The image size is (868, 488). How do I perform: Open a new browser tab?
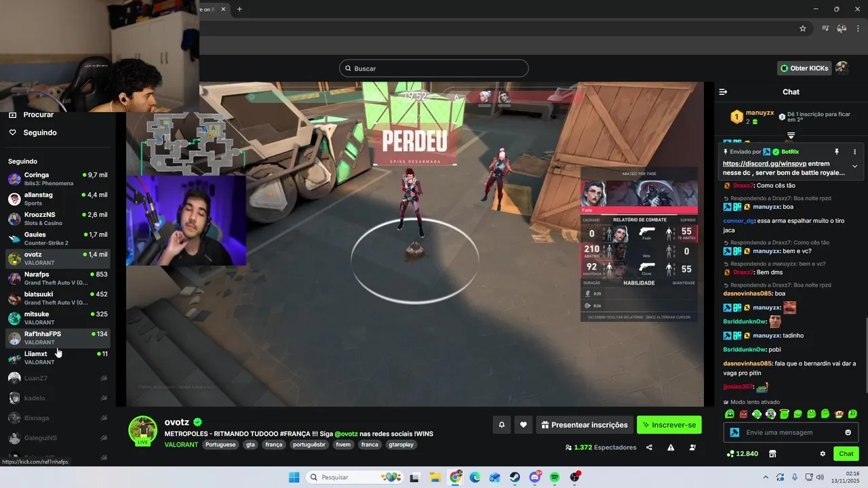[239, 9]
